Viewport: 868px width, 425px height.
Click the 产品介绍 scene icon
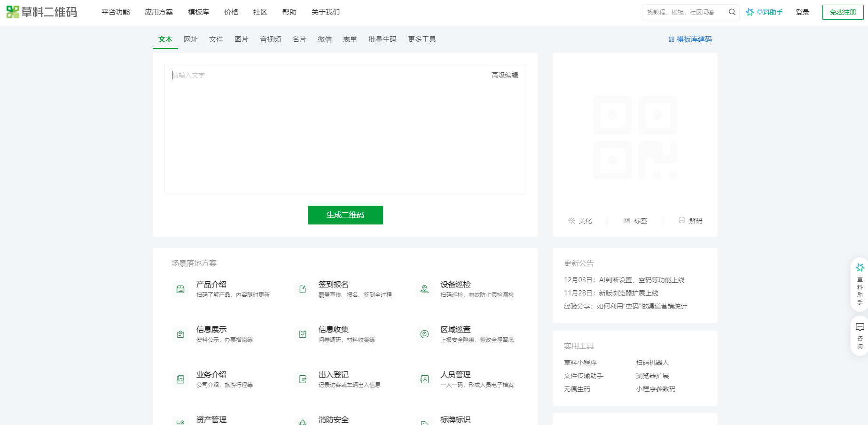click(x=180, y=289)
